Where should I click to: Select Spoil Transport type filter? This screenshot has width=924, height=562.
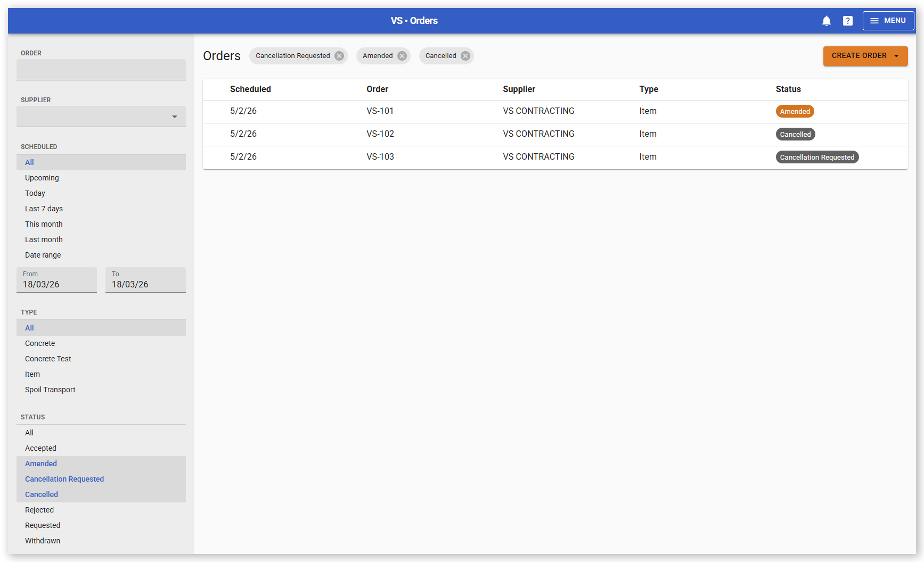point(50,390)
